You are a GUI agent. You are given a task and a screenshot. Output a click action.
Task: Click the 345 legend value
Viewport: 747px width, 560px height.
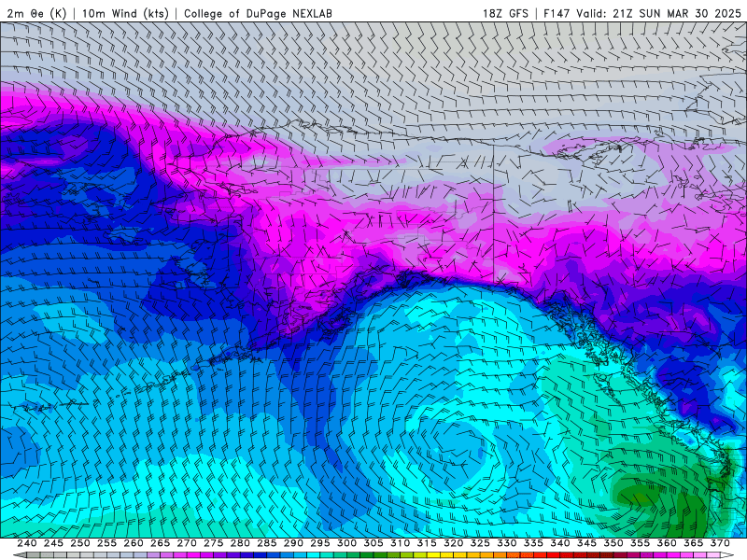click(x=587, y=543)
